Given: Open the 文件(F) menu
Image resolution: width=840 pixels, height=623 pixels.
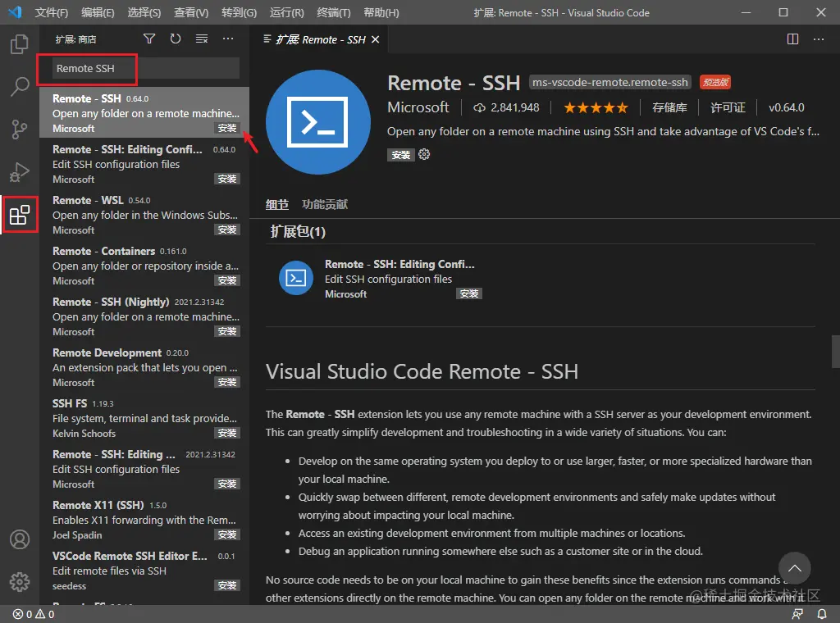Looking at the screenshot, I should 52,12.
